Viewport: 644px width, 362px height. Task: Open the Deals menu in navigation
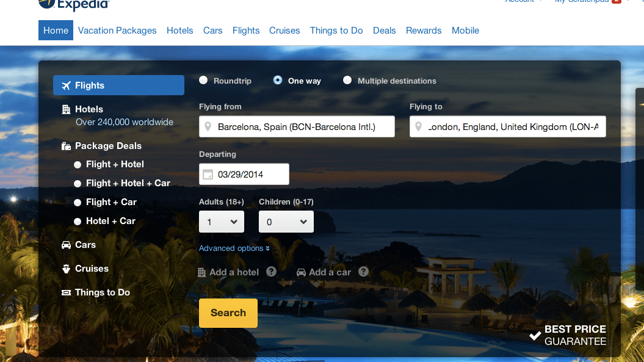pos(384,30)
